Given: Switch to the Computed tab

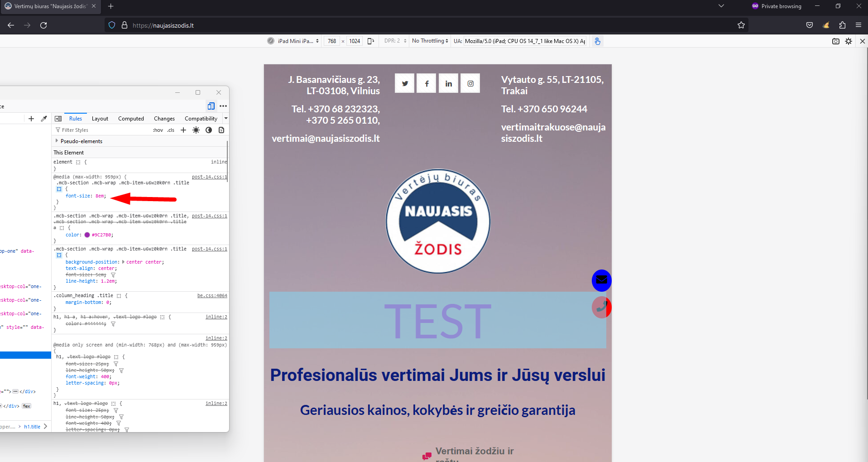Looking at the screenshot, I should 131,119.
